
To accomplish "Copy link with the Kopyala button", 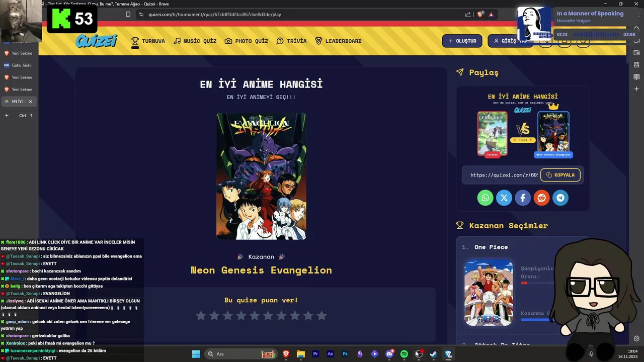I will click(x=560, y=175).
